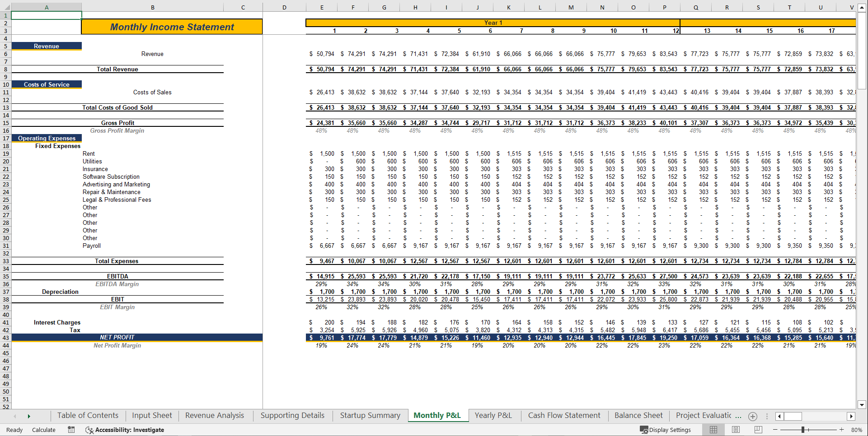Image resolution: width=868 pixels, height=436 pixels.
Task: Select column H header
Action: [415, 7]
